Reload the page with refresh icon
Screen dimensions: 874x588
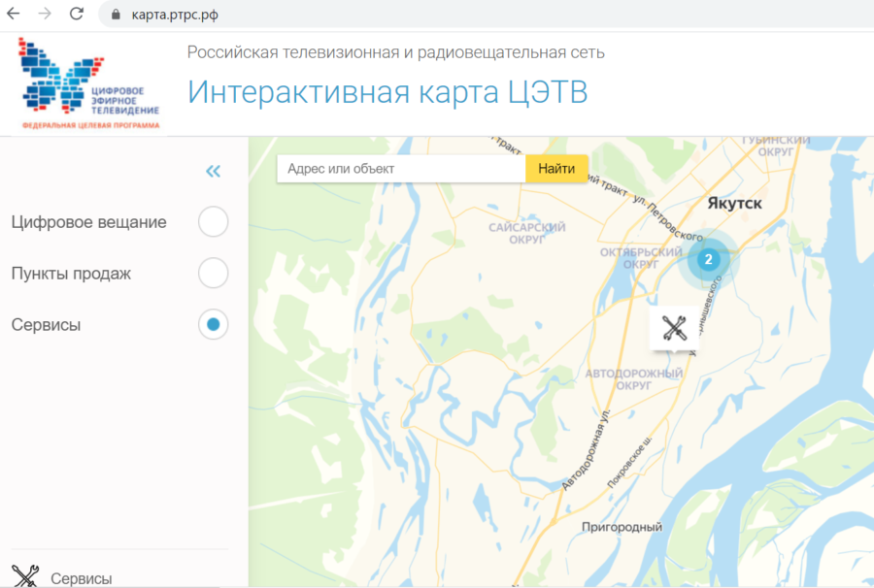[76, 15]
